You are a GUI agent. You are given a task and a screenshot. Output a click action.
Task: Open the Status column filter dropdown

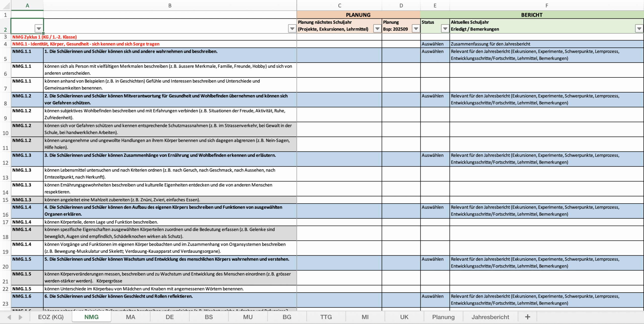(x=445, y=29)
